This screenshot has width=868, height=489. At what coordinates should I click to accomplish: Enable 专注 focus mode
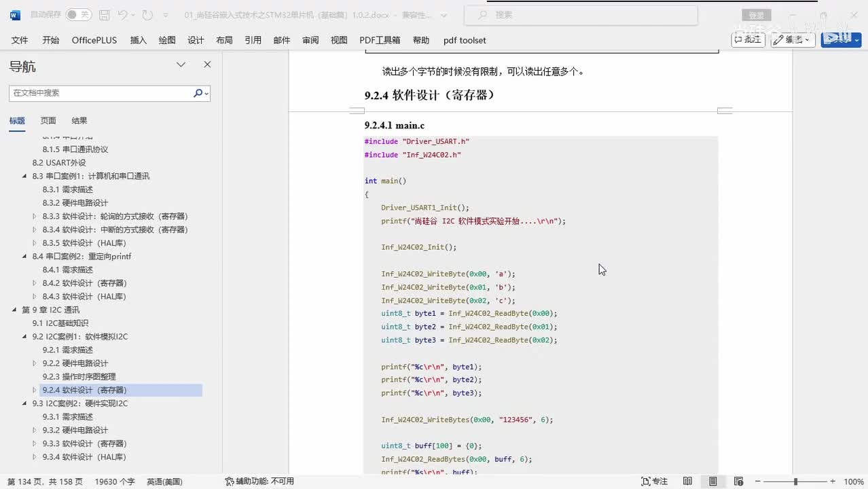pos(655,482)
